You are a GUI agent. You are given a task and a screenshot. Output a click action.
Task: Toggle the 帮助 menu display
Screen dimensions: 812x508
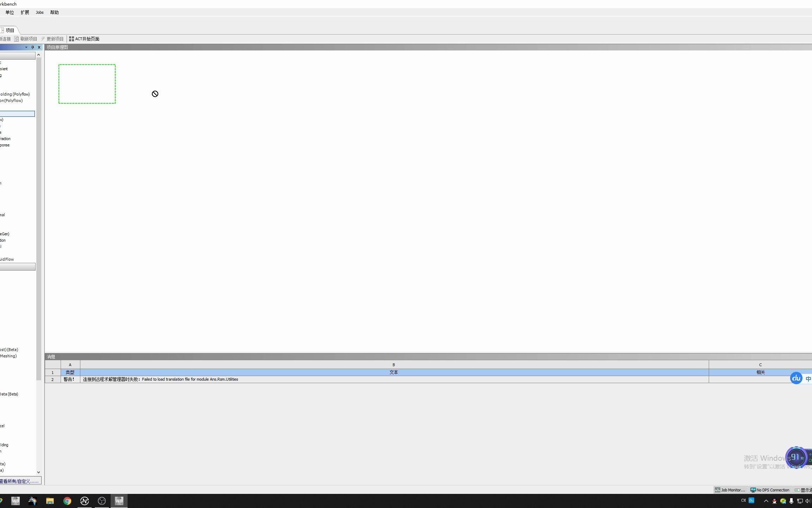(x=54, y=12)
